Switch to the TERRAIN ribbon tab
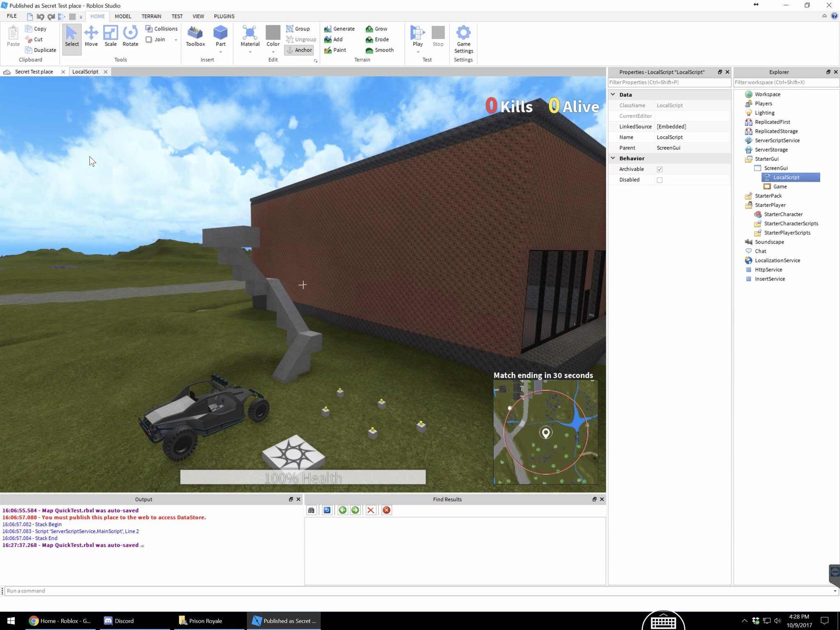 click(x=151, y=16)
